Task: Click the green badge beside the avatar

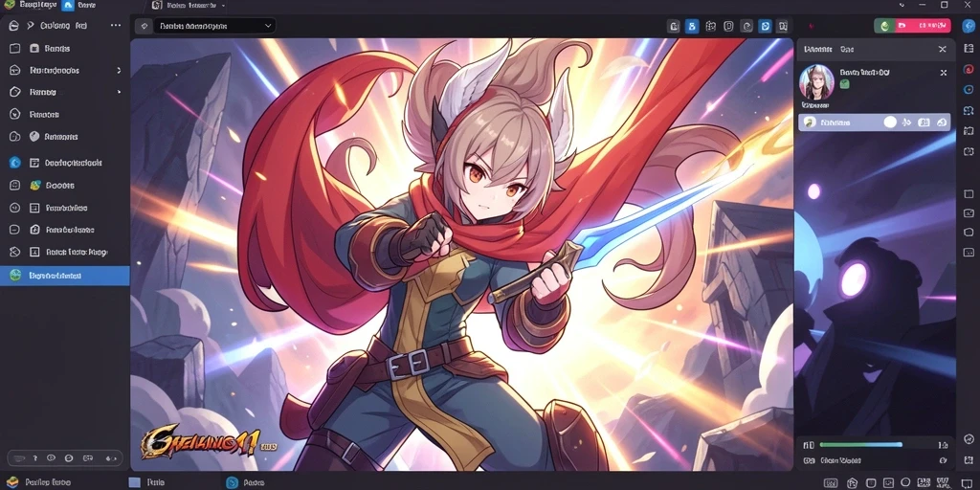Action: 844,84
